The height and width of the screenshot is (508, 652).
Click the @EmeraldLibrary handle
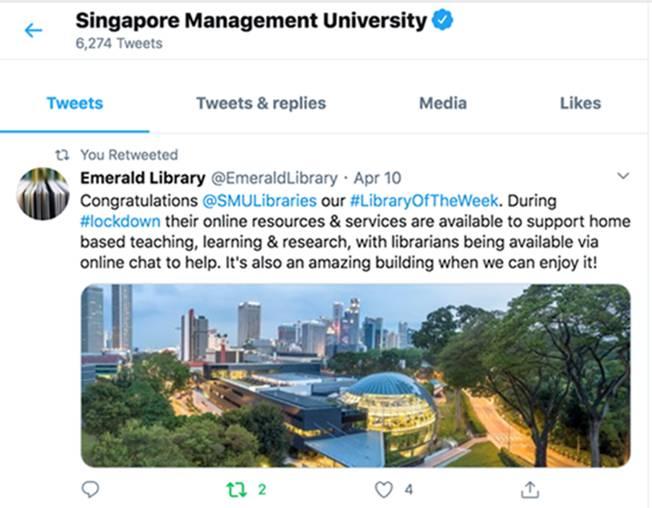pyautogui.click(x=274, y=178)
